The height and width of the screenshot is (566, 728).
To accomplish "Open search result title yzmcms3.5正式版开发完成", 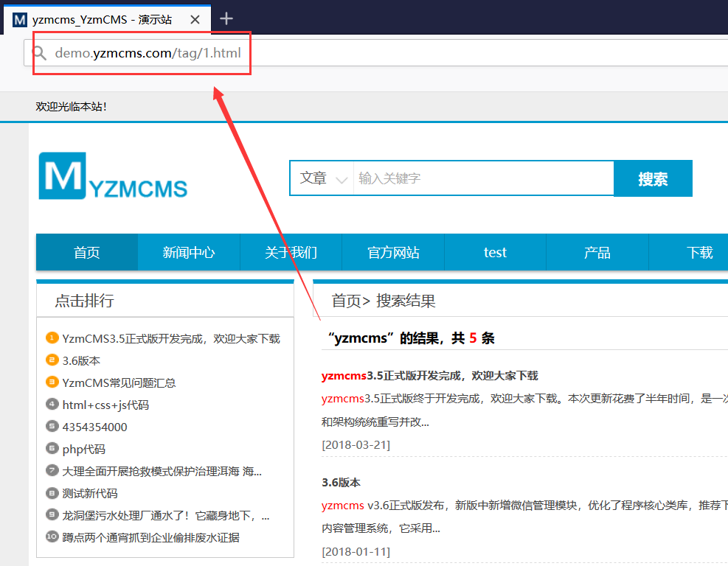I will coord(430,375).
